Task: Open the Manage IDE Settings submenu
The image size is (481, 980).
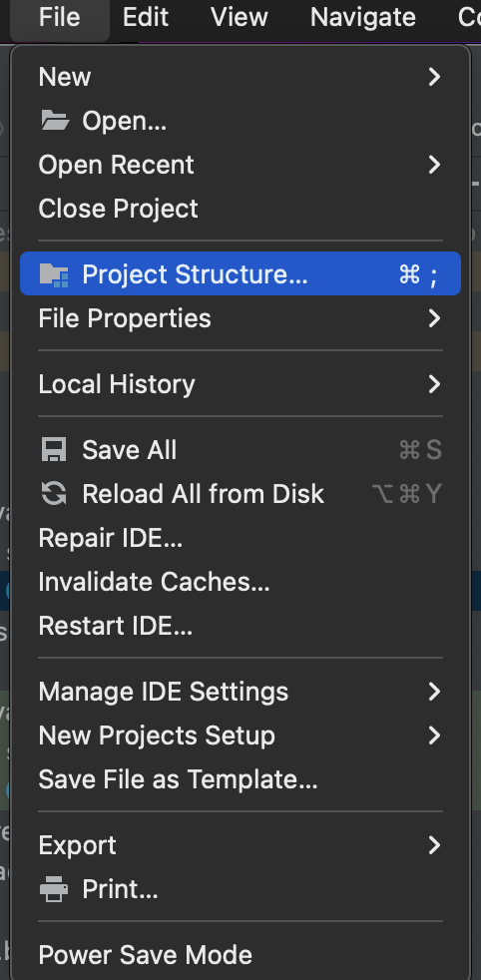Action: [x=240, y=692]
